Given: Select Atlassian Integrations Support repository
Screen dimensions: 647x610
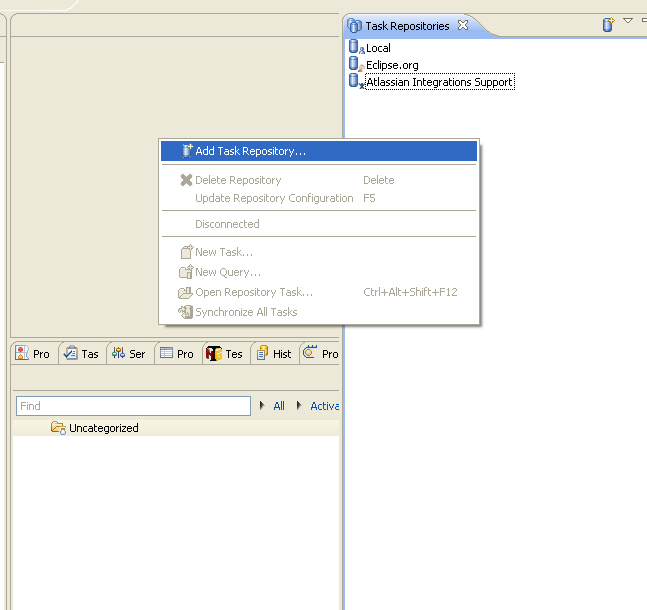Looking at the screenshot, I should pyautogui.click(x=439, y=82).
